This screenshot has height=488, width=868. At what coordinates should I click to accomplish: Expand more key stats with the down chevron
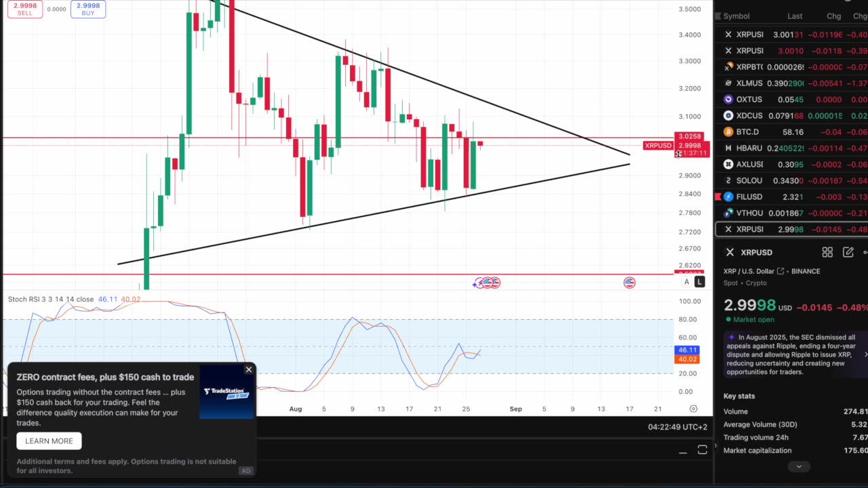coord(799,466)
